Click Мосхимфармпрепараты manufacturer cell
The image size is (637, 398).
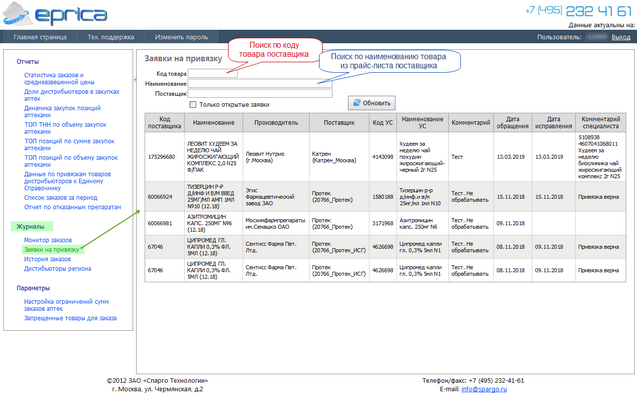[x=276, y=223]
